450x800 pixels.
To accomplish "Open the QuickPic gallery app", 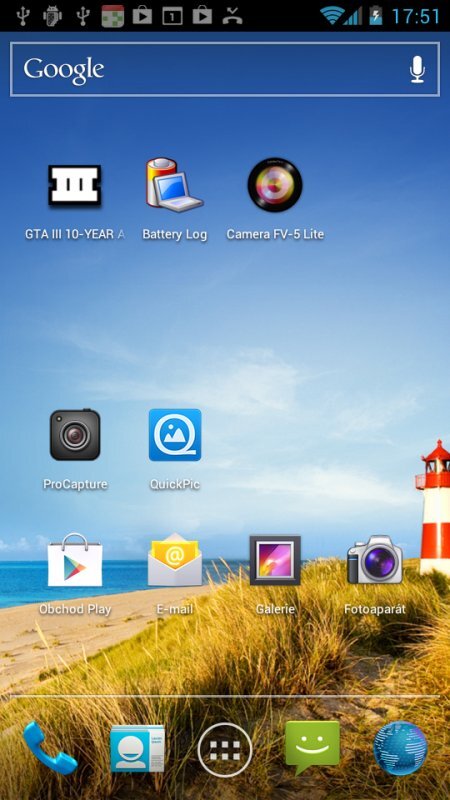I will point(175,435).
